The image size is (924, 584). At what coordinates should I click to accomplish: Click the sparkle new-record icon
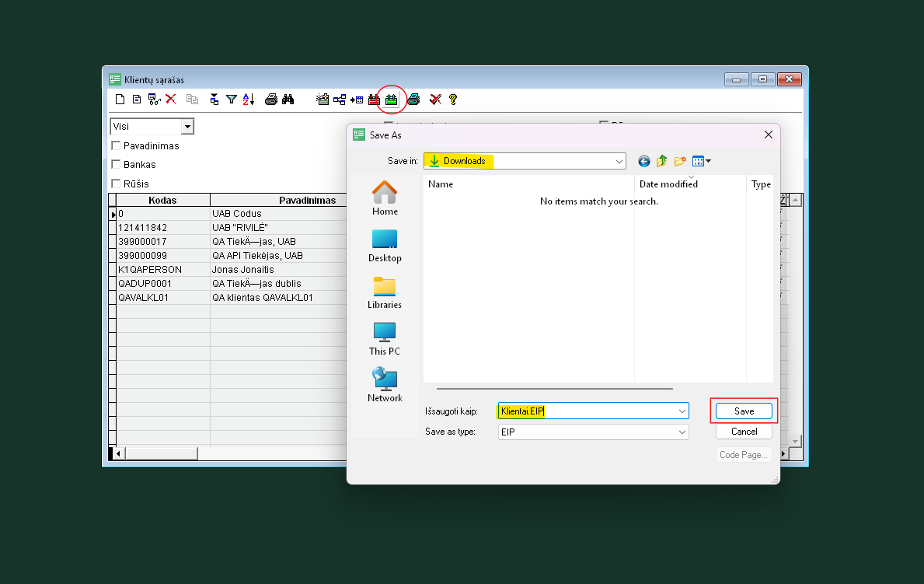[323, 99]
